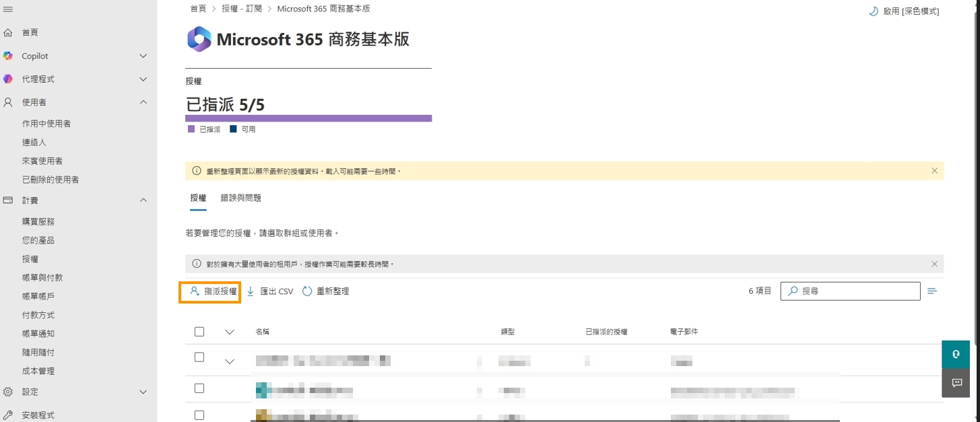Click the info icon in yellow banner

click(197, 171)
